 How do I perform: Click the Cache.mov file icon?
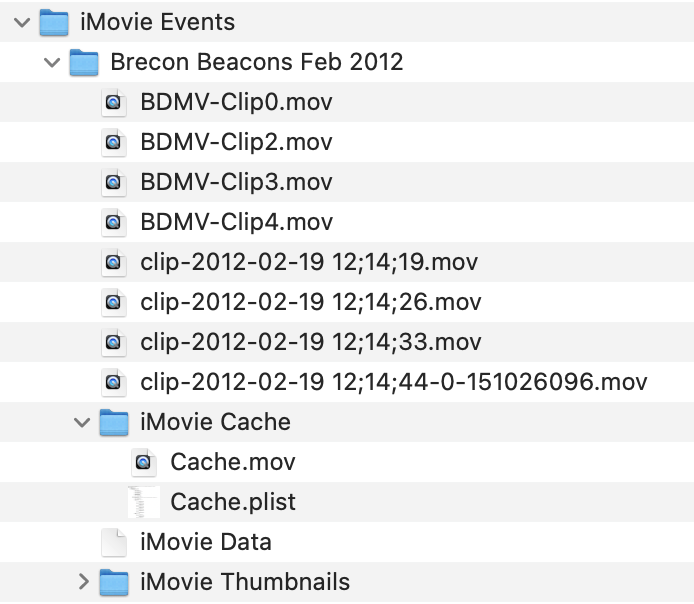pyautogui.click(x=144, y=462)
